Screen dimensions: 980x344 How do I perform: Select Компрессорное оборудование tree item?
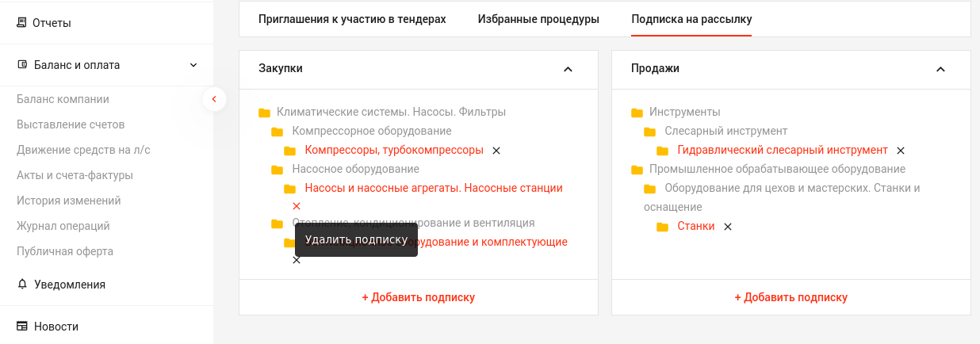[372, 131]
